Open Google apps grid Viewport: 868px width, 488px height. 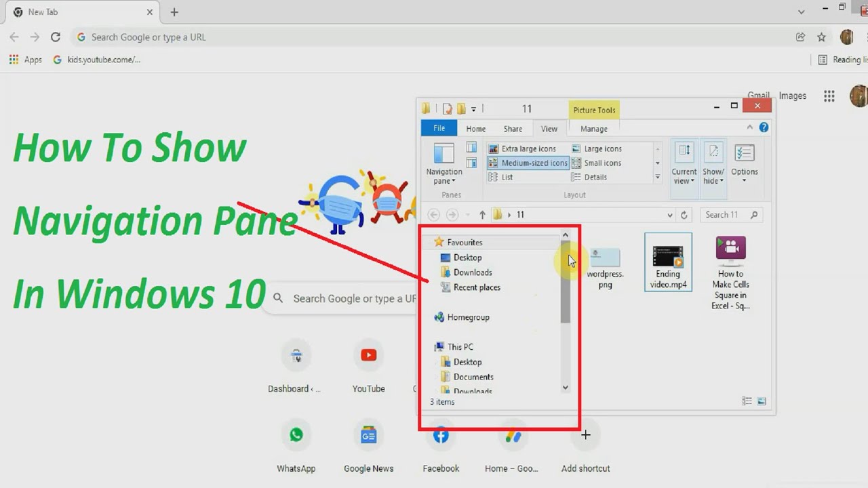829,96
